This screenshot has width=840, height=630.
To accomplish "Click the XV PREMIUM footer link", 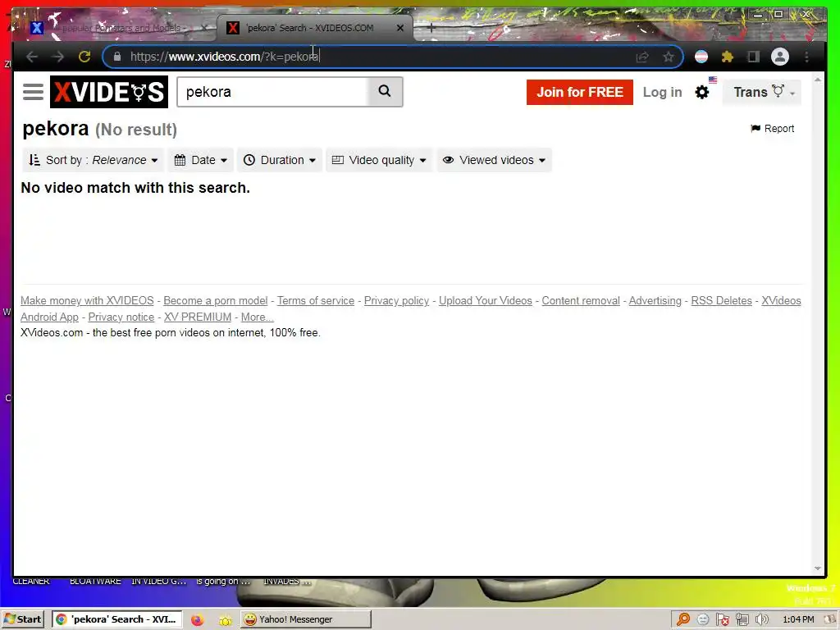I will (198, 317).
